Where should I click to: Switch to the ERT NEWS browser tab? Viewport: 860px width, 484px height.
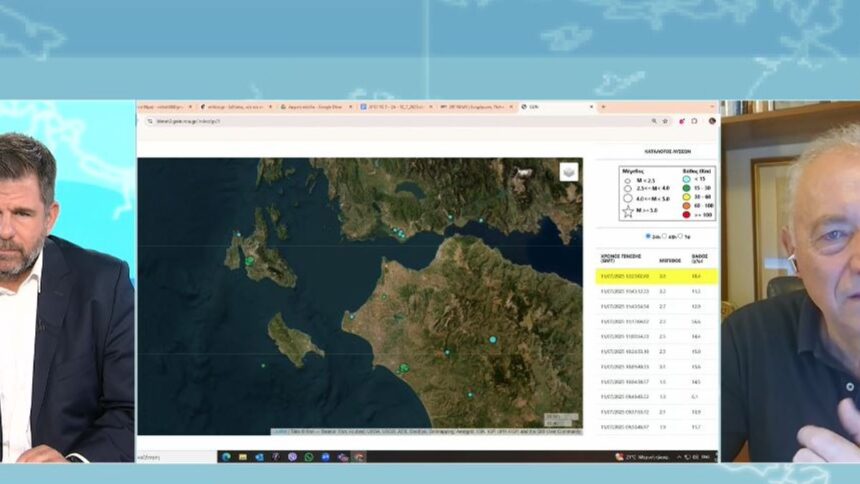click(476, 107)
